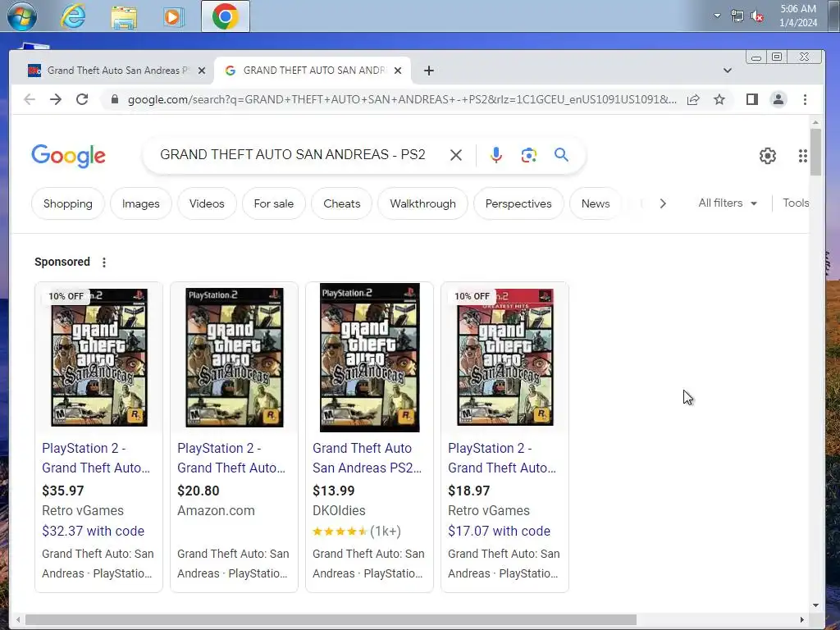Open the clock showing 5:06 AM

(x=798, y=16)
